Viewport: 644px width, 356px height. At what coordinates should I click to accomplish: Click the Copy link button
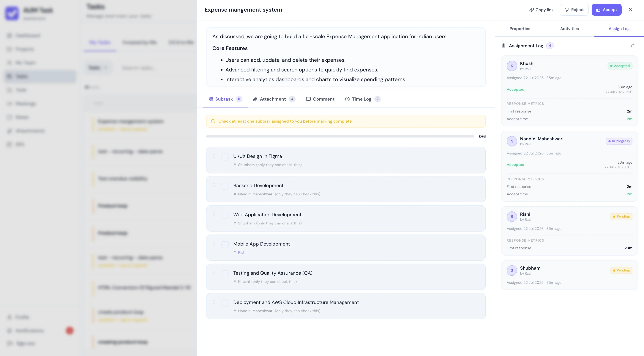pos(542,10)
